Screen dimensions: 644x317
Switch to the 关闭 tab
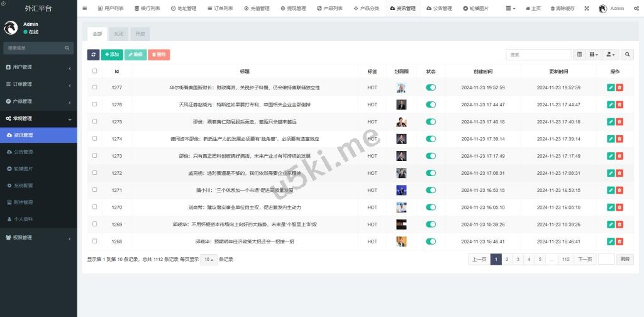tap(119, 34)
